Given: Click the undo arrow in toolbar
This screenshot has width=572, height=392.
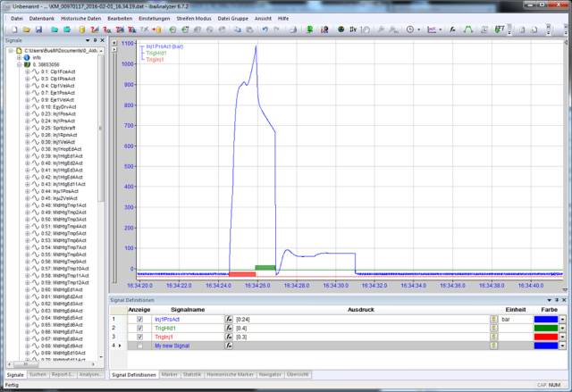Looking at the screenshot, I should [265, 29].
